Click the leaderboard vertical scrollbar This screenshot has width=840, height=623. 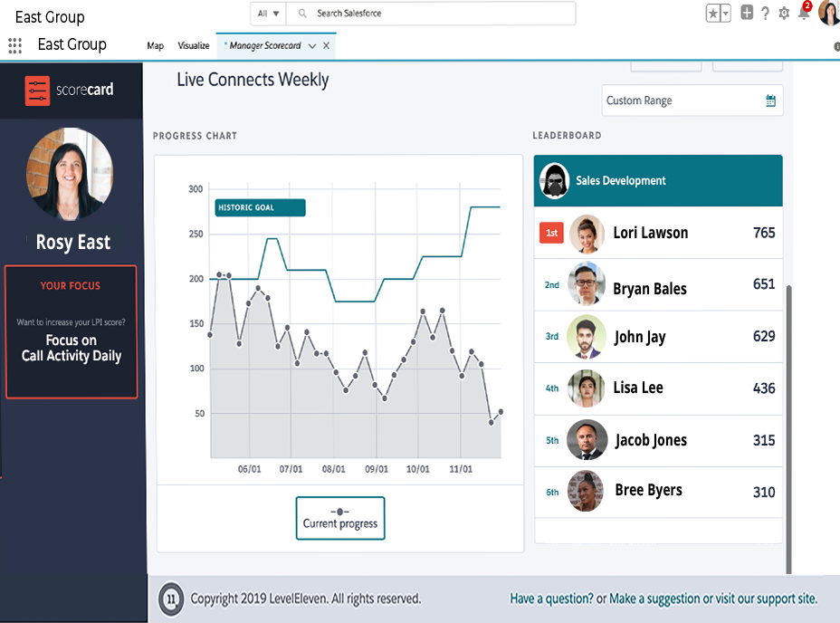pyautogui.click(x=788, y=429)
